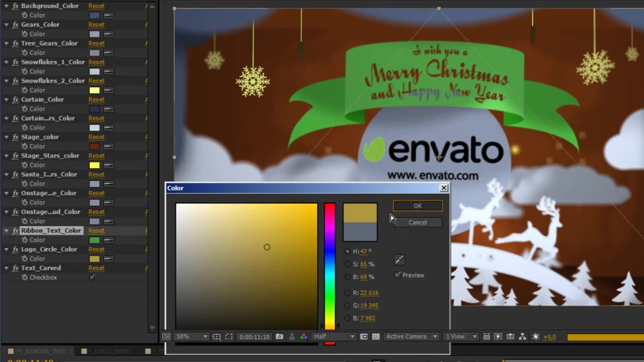The height and width of the screenshot is (362, 644).
Task: Toggle mask and shape path visibility icon
Action: (x=229, y=337)
